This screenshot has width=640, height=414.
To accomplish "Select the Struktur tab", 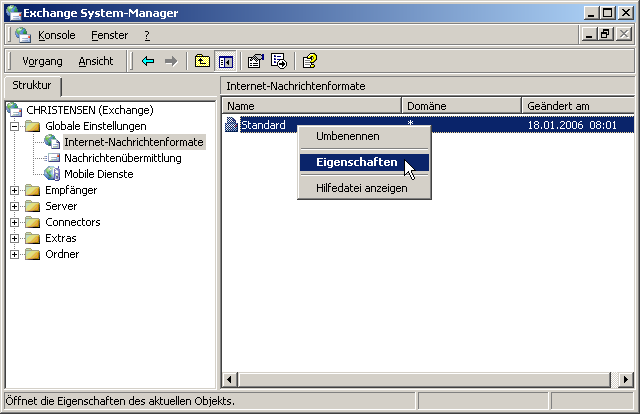I will pos(32,85).
